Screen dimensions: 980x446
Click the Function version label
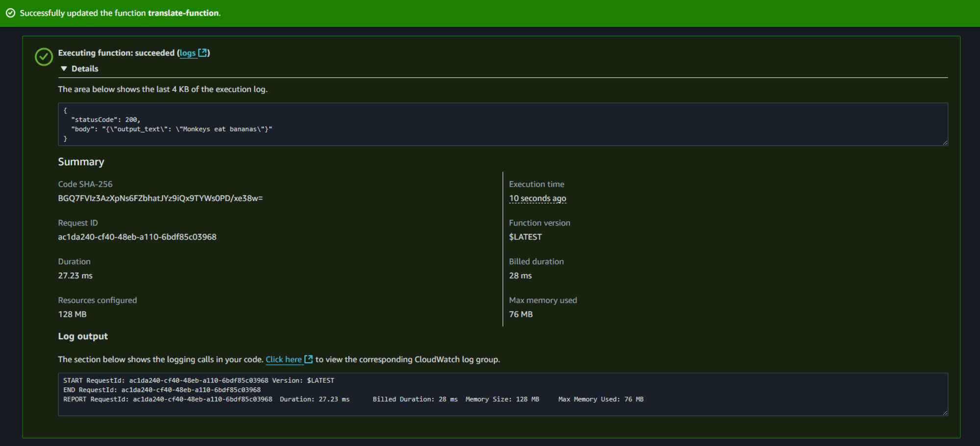(x=539, y=223)
